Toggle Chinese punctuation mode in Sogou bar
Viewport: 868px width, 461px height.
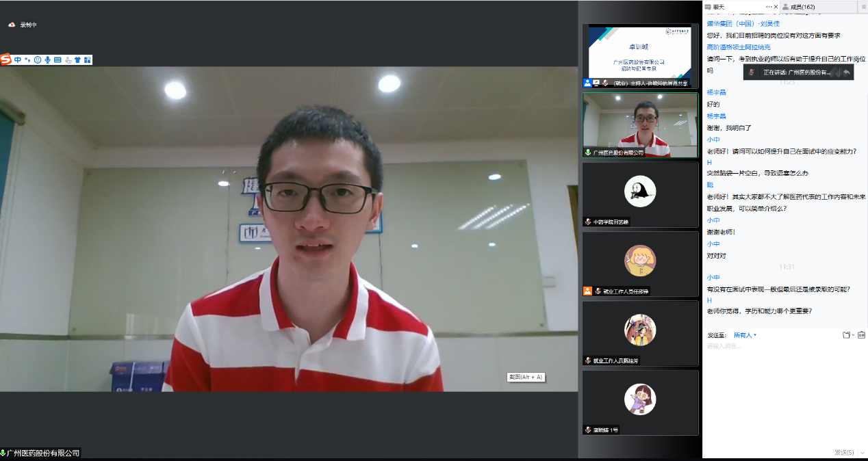(27, 60)
